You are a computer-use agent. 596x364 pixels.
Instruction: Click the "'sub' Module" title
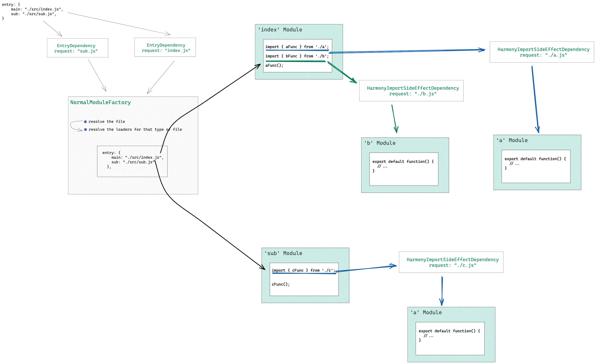pyautogui.click(x=283, y=253)
